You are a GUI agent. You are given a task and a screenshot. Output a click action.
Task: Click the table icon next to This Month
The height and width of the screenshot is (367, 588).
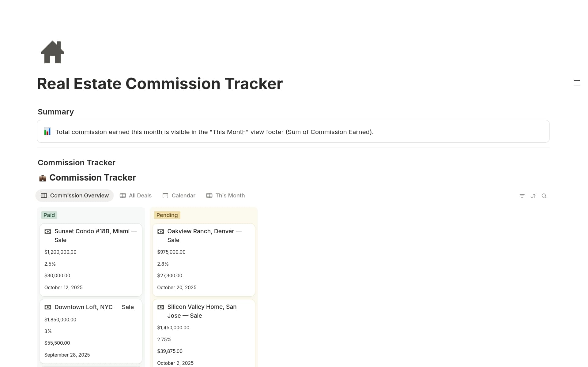(209, 195)
